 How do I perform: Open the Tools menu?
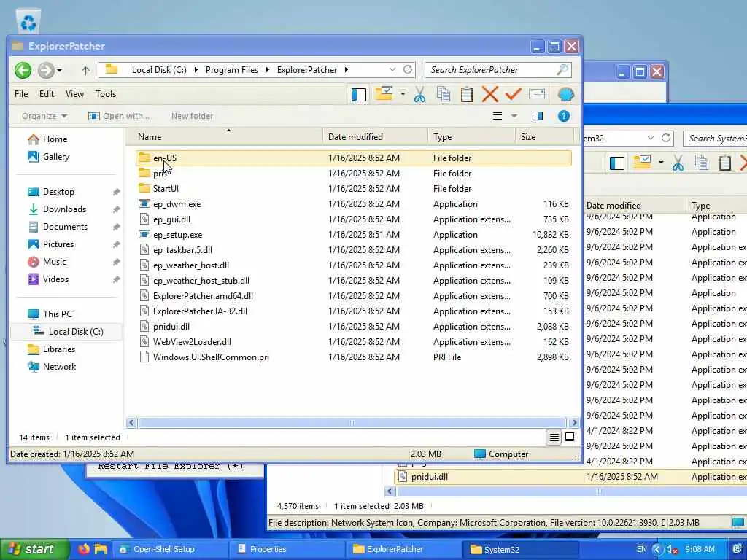pyautogui.click(x=106, y=94)
